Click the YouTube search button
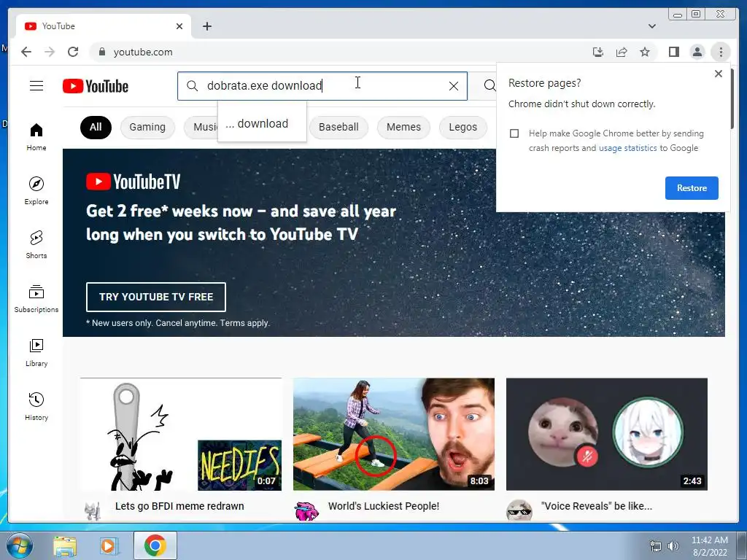This screenshot has width=747, height=560. 489,86
